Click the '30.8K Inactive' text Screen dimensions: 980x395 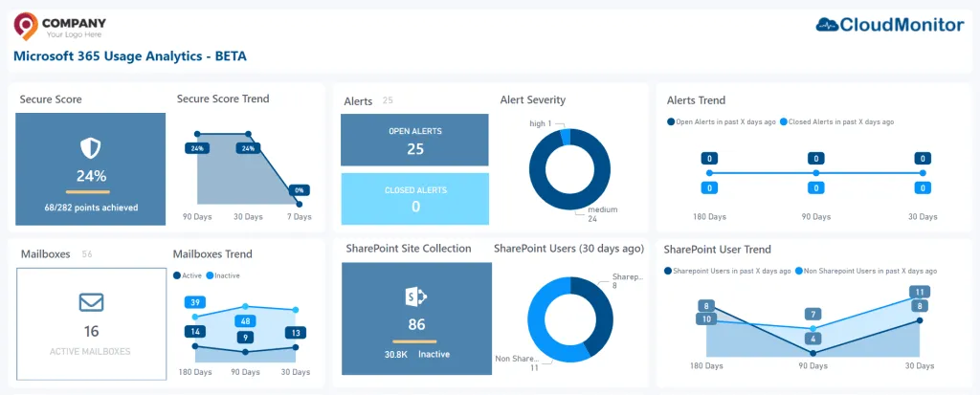tap(417, 355)
